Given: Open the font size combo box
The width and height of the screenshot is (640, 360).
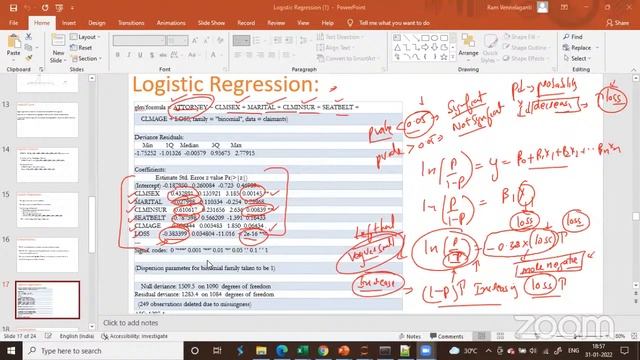Looking at the screenshot, I should click(177, 40).
